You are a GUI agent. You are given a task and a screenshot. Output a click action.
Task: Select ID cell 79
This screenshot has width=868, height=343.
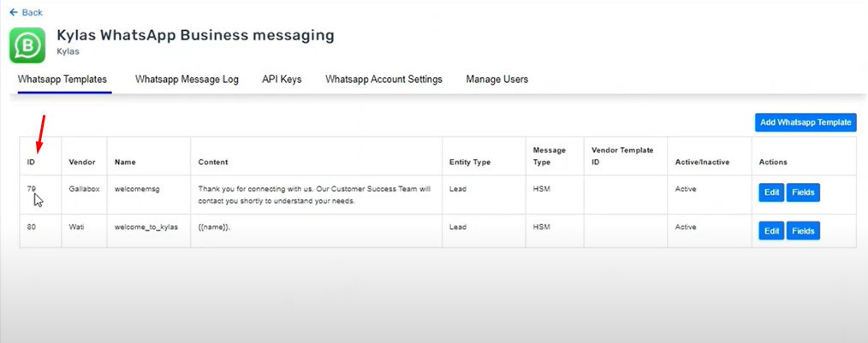(32, 189)
